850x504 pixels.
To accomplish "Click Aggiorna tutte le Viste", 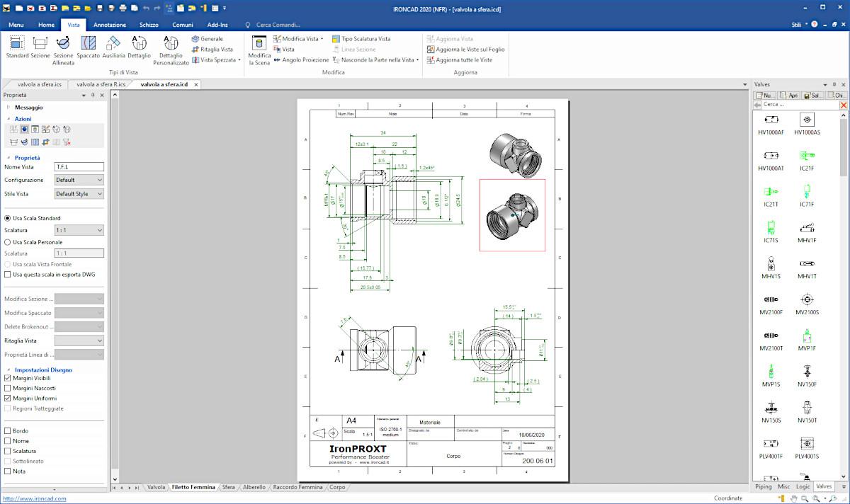I will [464, 60].
